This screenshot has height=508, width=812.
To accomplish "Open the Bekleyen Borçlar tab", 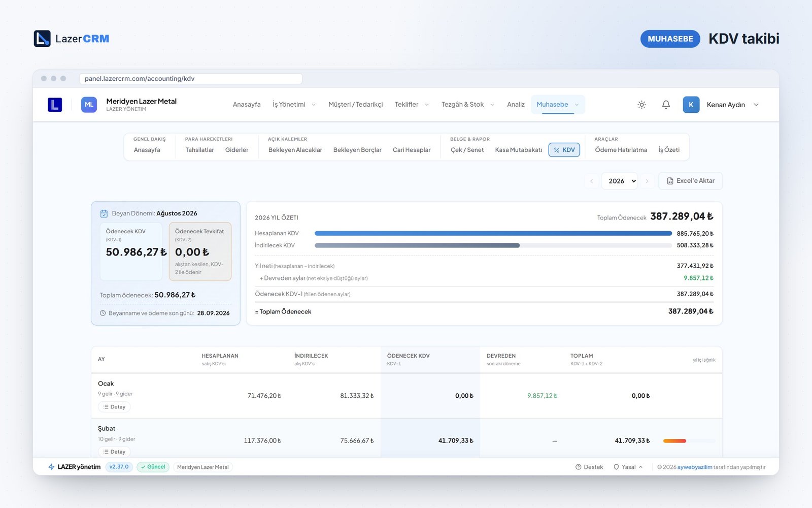I will point(357,150).
